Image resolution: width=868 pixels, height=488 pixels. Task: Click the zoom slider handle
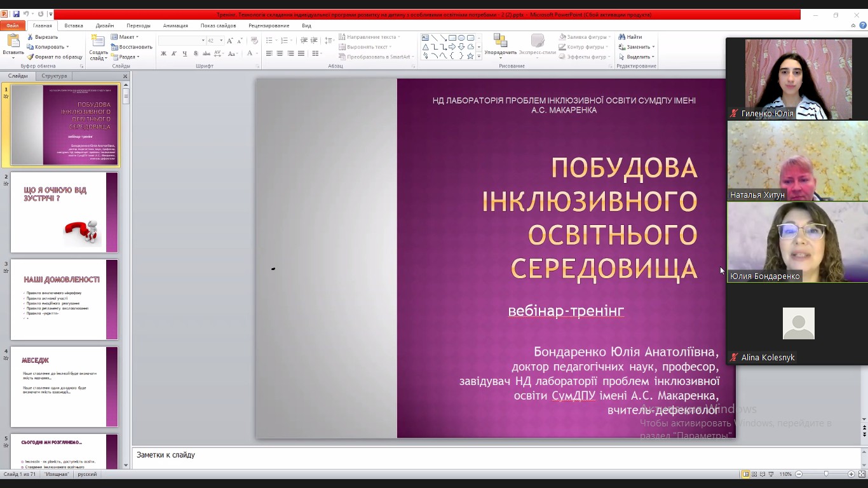point(825,474)
